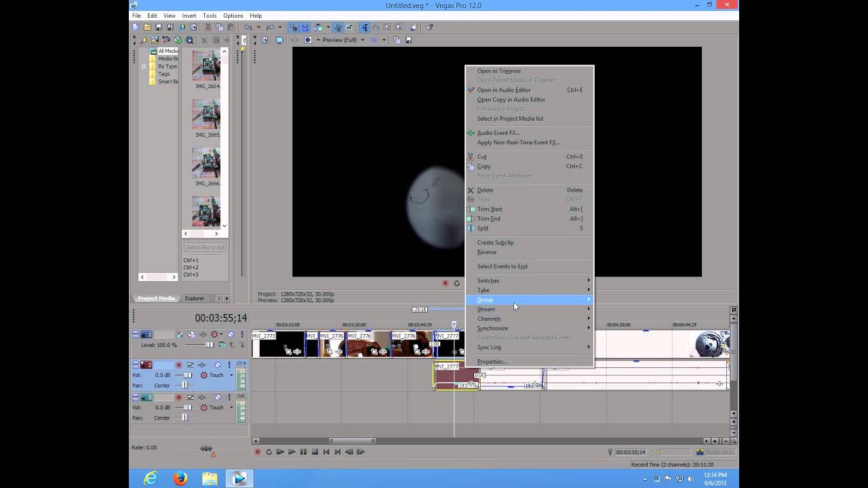Viewport: 868px width, 488px height.
Task: Click the transport Stop button
Action: pyautogui.click(x=315, y=452)
